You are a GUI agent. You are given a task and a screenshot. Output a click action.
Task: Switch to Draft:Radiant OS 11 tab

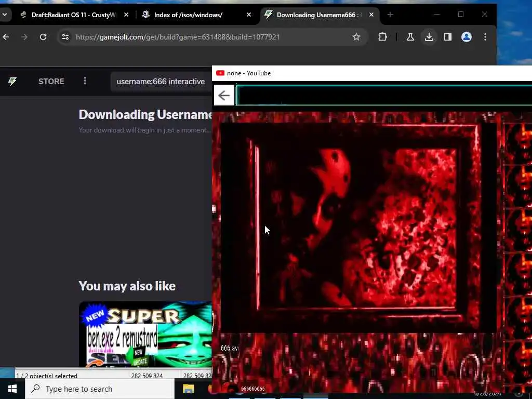[68, 15]
